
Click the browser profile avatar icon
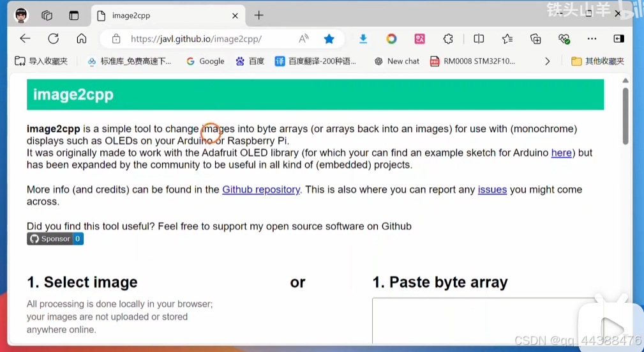21,15
